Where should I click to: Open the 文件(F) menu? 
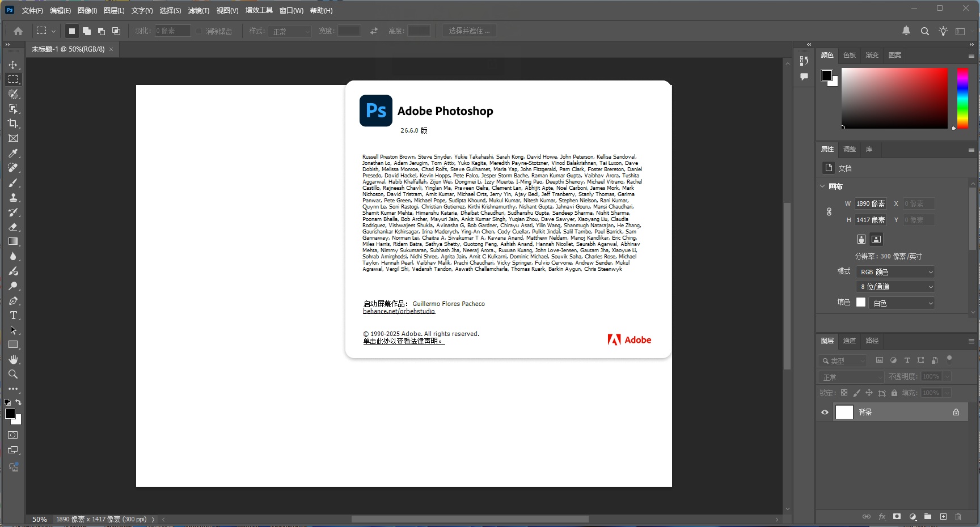(x=32, y=10)
